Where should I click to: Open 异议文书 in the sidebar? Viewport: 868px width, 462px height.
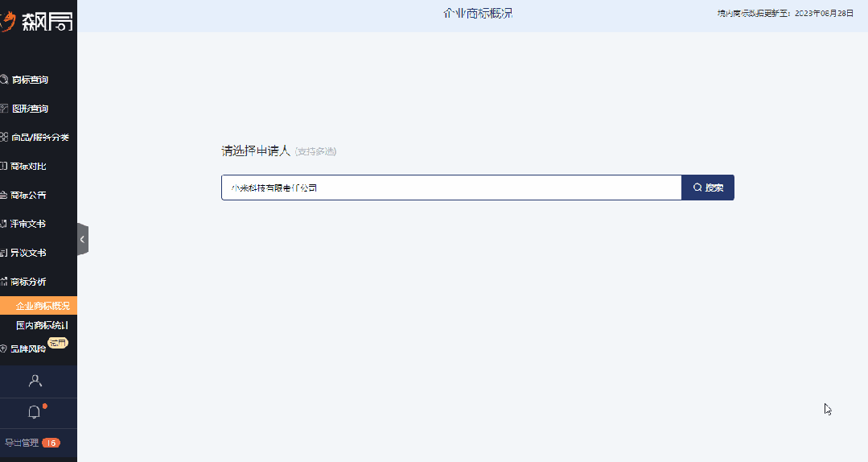28,253
